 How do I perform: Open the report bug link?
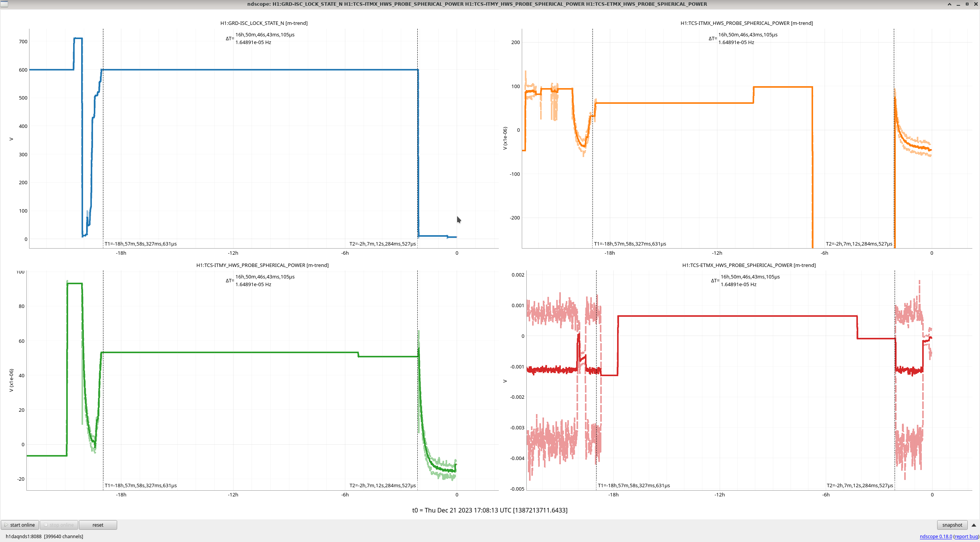(x=966, y=536)
